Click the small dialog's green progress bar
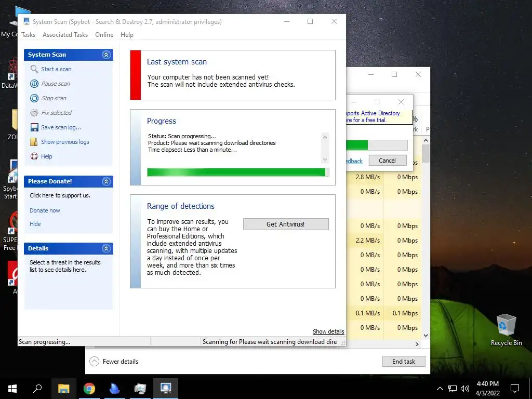Image resolution: width=532 pixels, height=399 pixels. (x=377, y=145)
